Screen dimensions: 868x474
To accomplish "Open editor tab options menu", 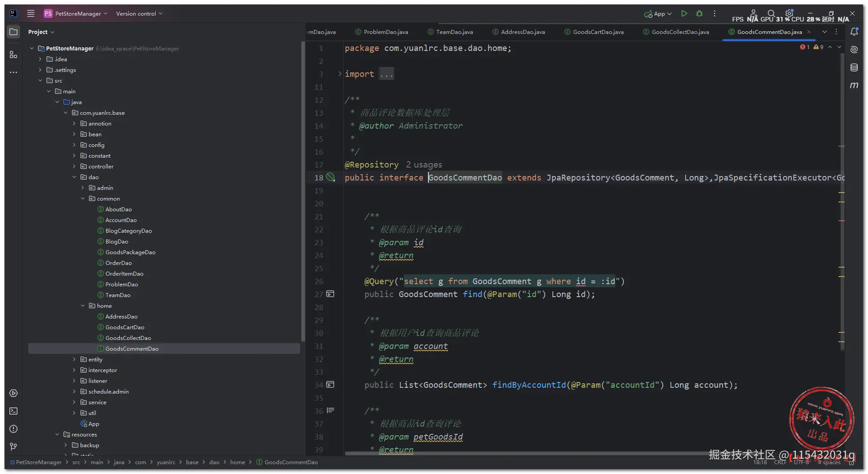I will point(836,32).
